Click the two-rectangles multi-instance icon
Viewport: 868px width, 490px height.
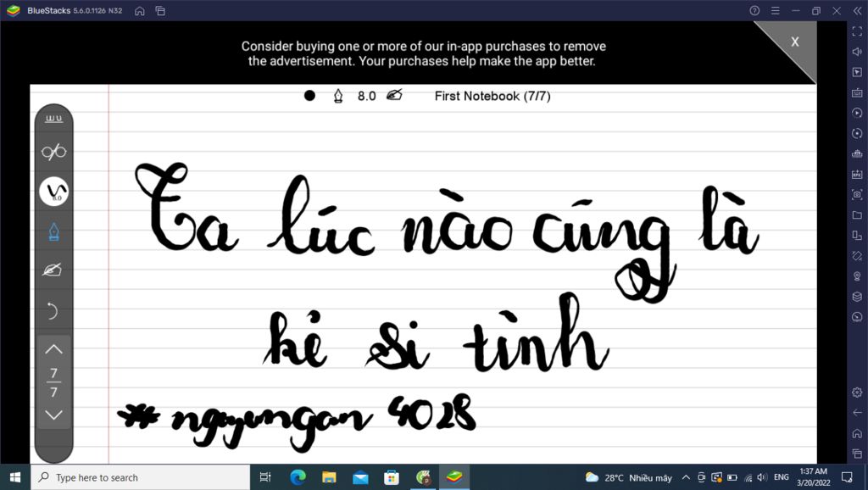857,236
